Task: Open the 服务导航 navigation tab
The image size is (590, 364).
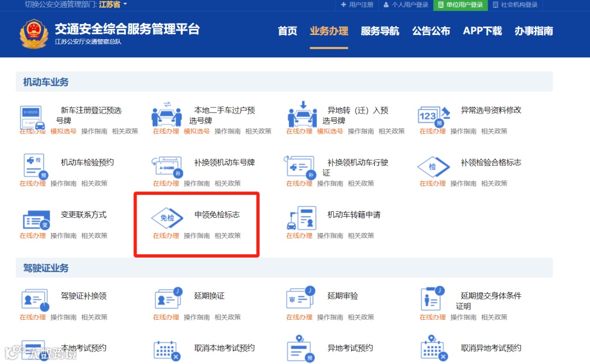Action: (x=380, y=31)
